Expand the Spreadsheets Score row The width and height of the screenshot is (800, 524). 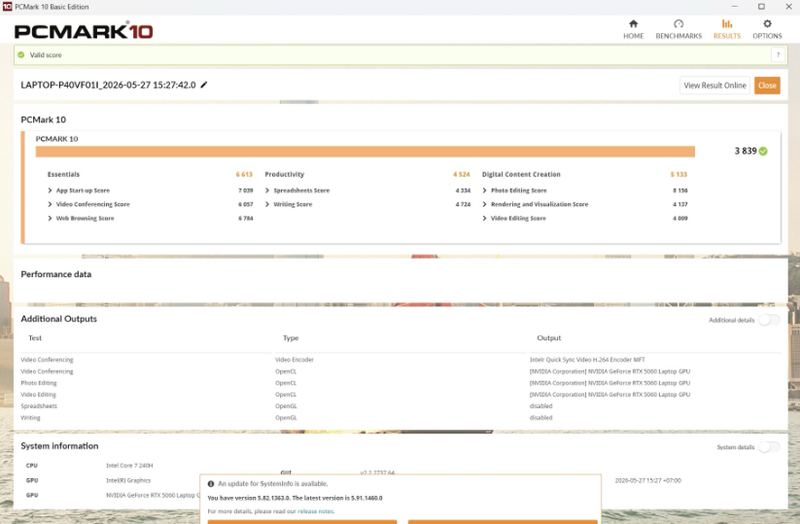pyautogui.click(x=267, y=190)
